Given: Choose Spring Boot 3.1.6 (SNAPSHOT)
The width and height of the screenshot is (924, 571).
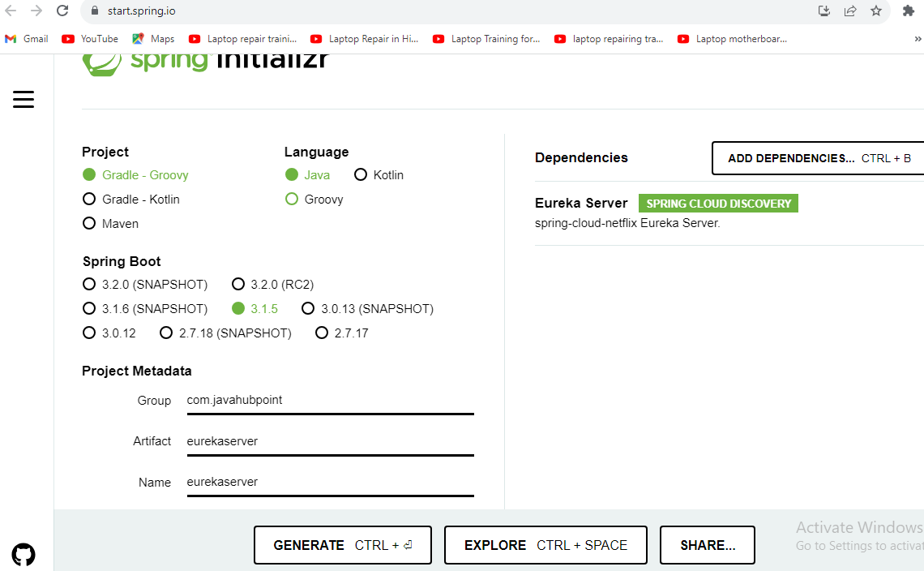Looking at the screenshot, I should pos(145,308).
